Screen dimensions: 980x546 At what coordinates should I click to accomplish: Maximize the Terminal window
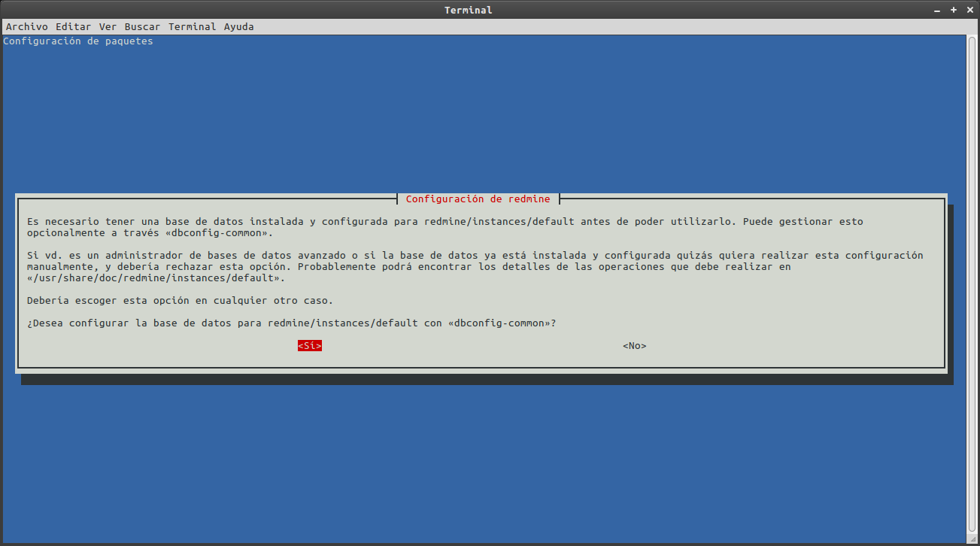coord(954,10)
